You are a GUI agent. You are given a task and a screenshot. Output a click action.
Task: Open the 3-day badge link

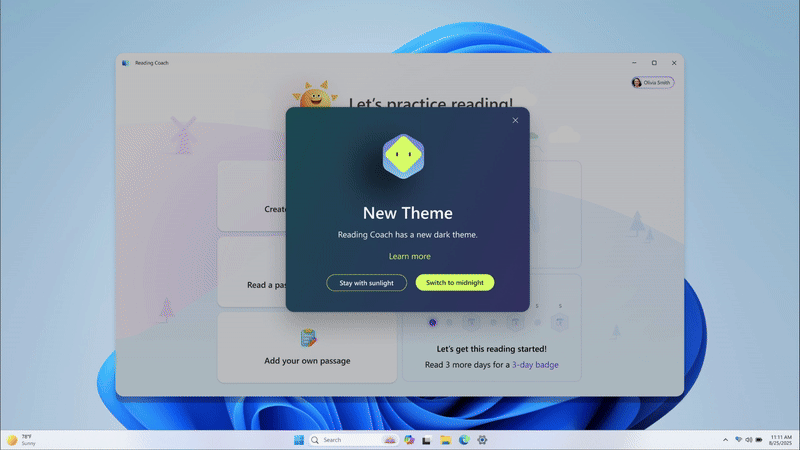coord(535,365)
